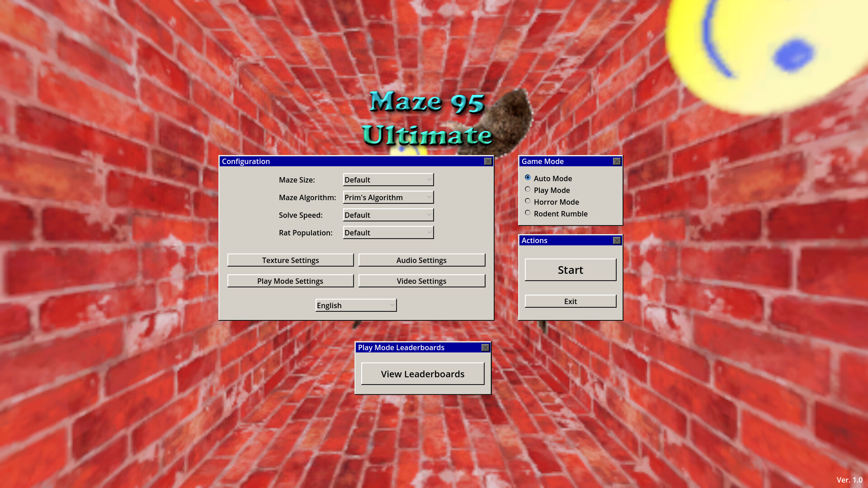Expand the Maze Algorithm dropdown showing Prim's Algorithm

388,197
